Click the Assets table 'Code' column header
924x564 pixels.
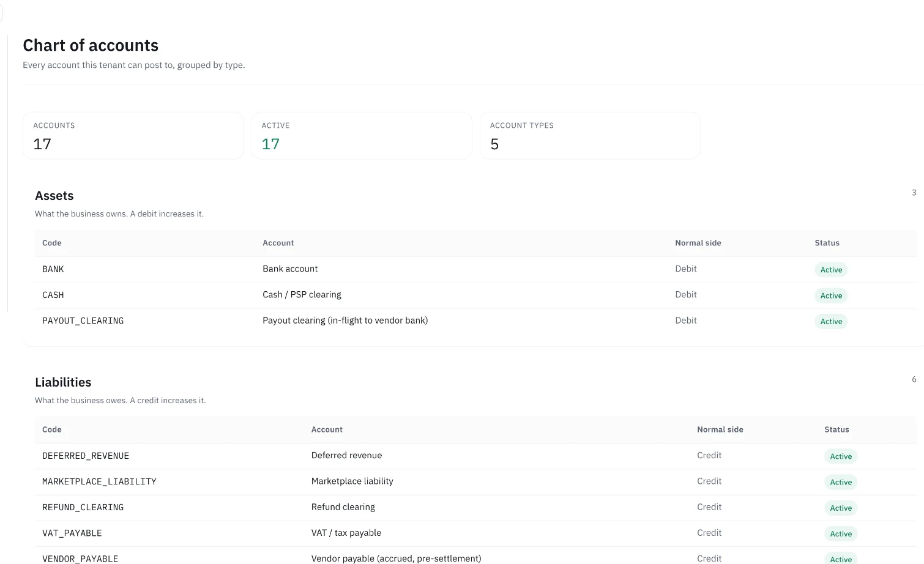(52, 243)
